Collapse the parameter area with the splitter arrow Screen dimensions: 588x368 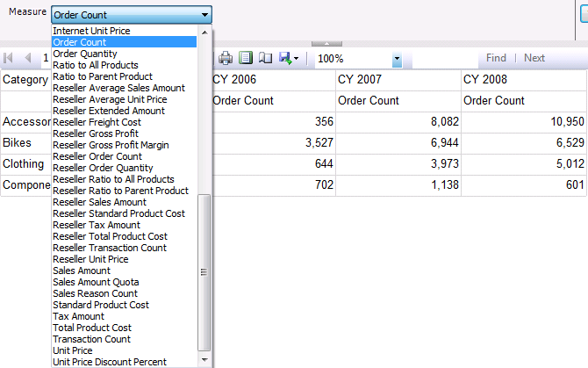[x=326, y=43]
